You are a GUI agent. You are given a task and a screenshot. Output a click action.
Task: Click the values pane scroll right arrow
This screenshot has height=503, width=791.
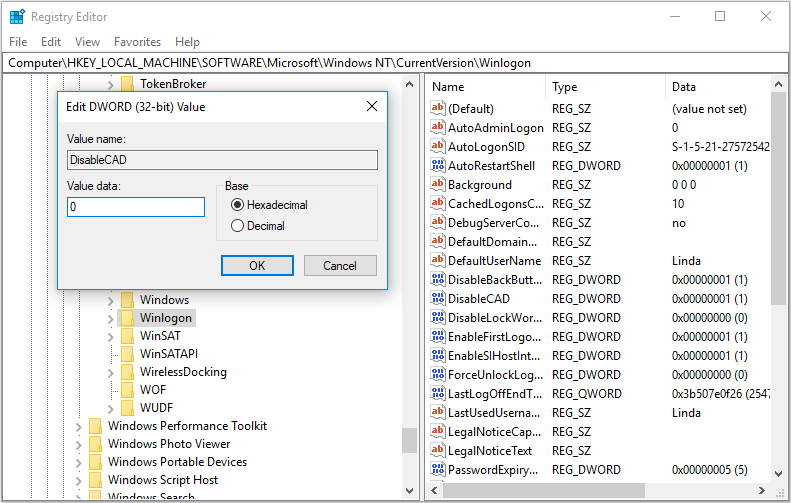762,490
